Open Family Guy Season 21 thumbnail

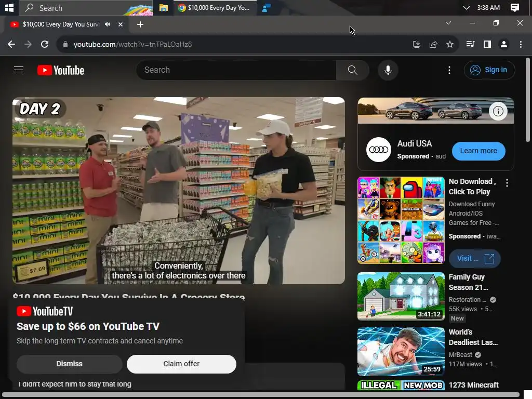coord(401,296)
